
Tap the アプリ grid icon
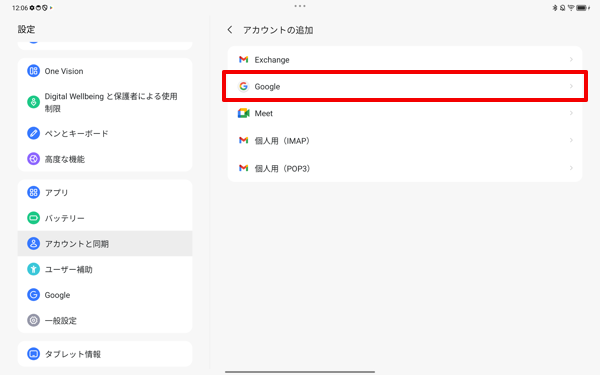[x=33, y=192]
